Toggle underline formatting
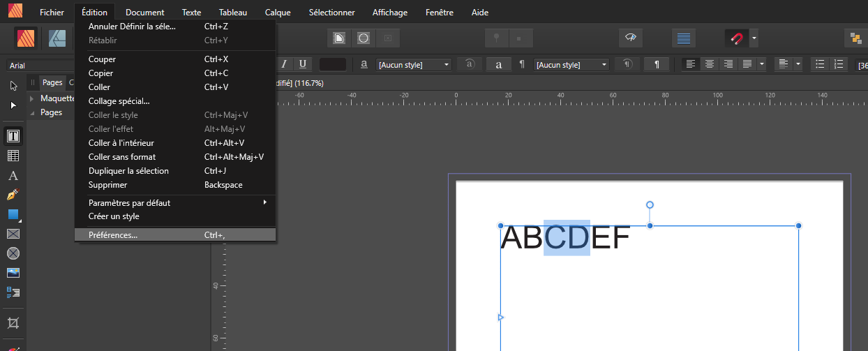 (302, 64)
